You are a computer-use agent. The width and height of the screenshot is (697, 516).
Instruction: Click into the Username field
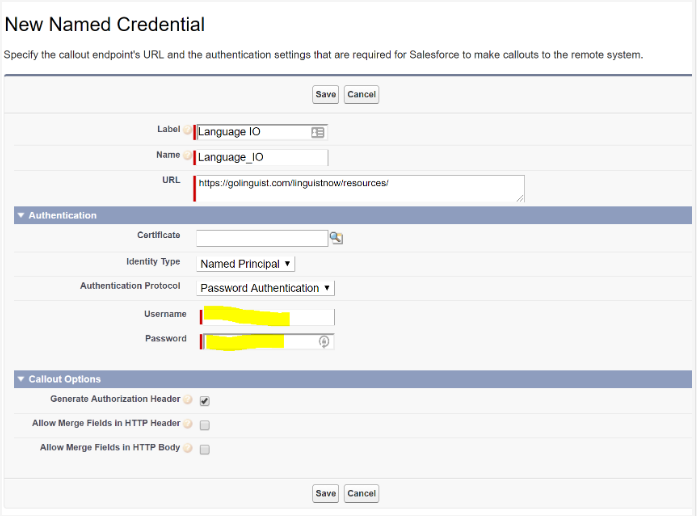[268, 317]
